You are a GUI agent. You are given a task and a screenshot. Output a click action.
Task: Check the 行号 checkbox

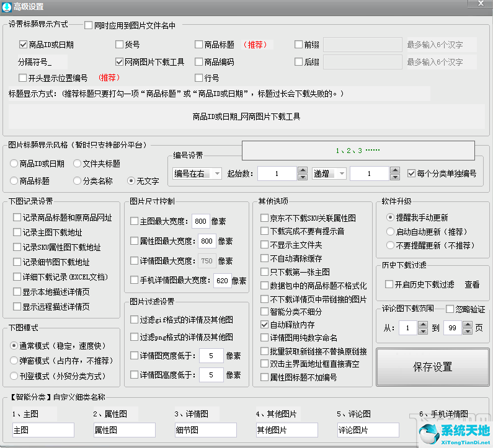click(198, 77)
